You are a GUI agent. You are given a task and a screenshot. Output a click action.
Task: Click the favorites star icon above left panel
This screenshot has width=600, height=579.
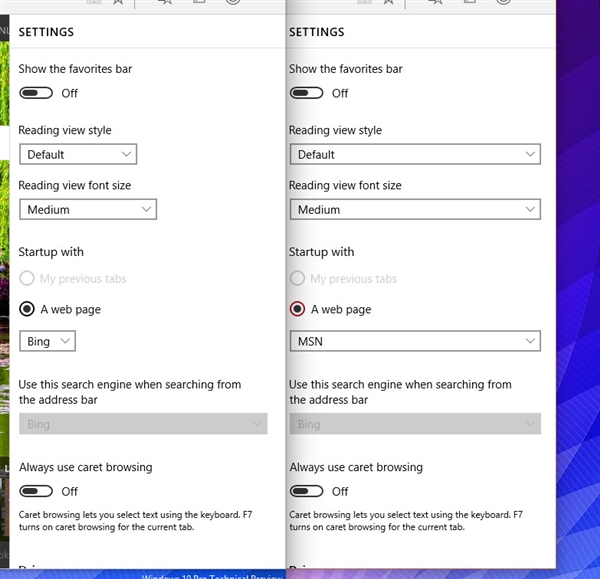point(119,3)
